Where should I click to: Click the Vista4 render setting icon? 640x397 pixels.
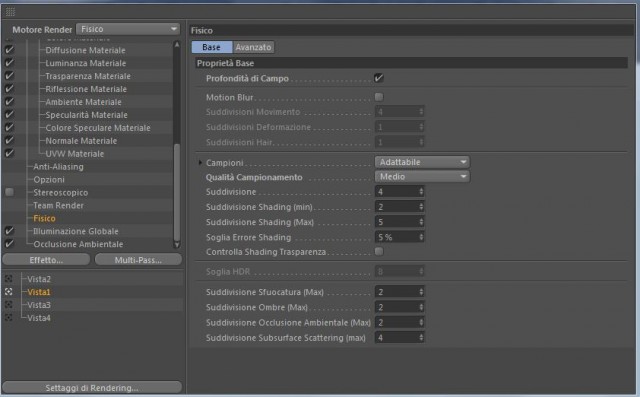pos(9,317)
